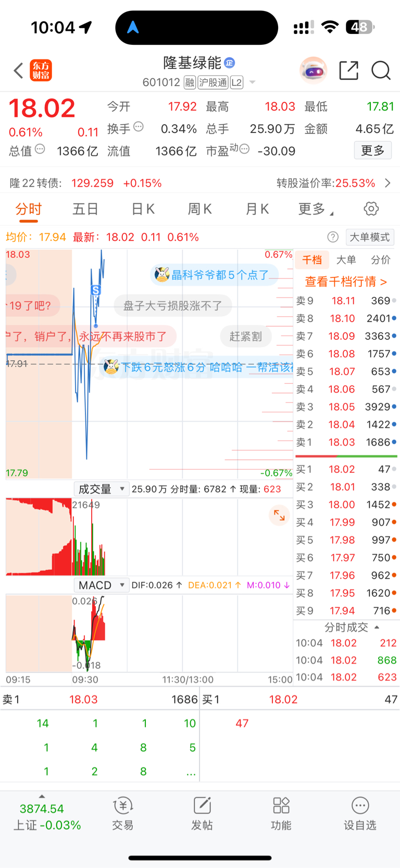Tap 买3 row at 18.00
400x868 pixels.
coord(346,505)
